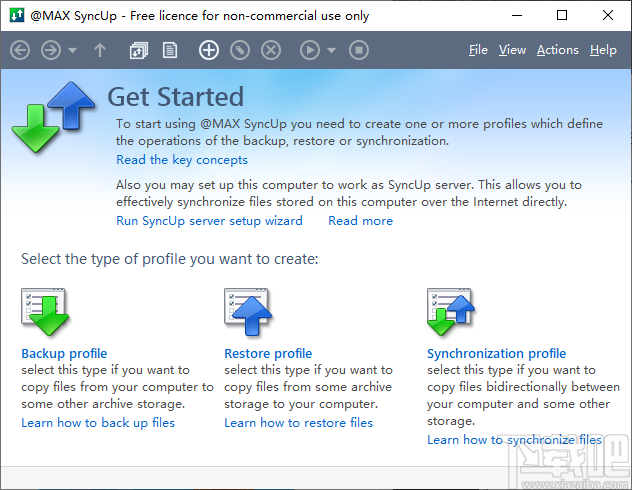Click the Add new profile plus icon
Screen dimensions: 632x490
coord(209,50)
